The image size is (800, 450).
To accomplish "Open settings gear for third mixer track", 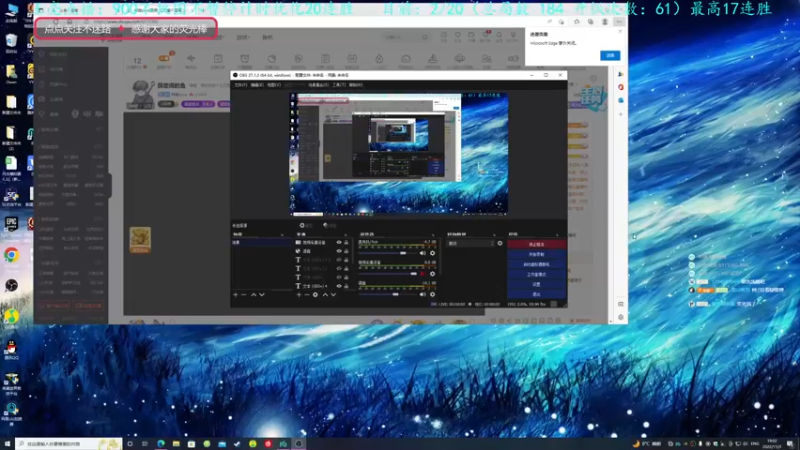I will 433,294.
